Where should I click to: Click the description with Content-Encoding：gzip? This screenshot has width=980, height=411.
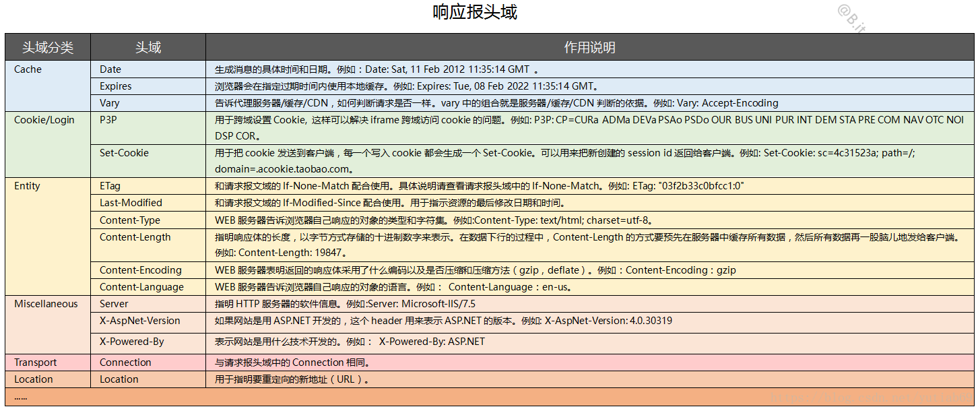point(589,270)
